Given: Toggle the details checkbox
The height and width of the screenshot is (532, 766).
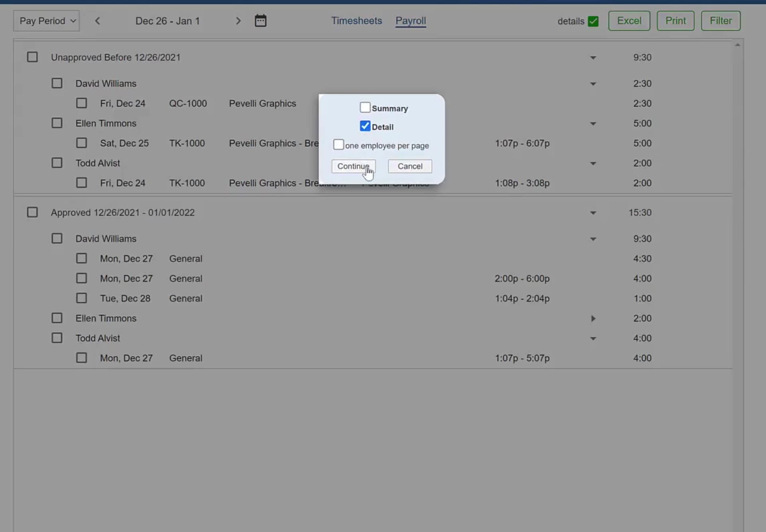Looking at the screenshot, I should pos(593,21).
